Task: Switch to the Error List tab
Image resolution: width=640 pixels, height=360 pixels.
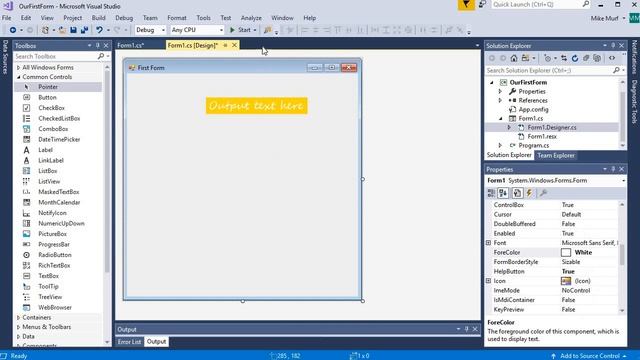Action: tap(129, 342)
